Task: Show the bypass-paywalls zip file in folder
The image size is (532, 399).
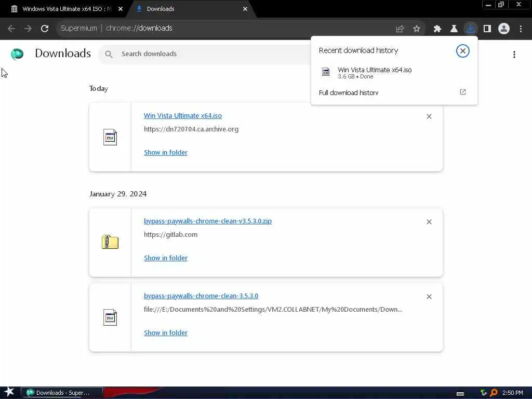Action: (166, 258)
